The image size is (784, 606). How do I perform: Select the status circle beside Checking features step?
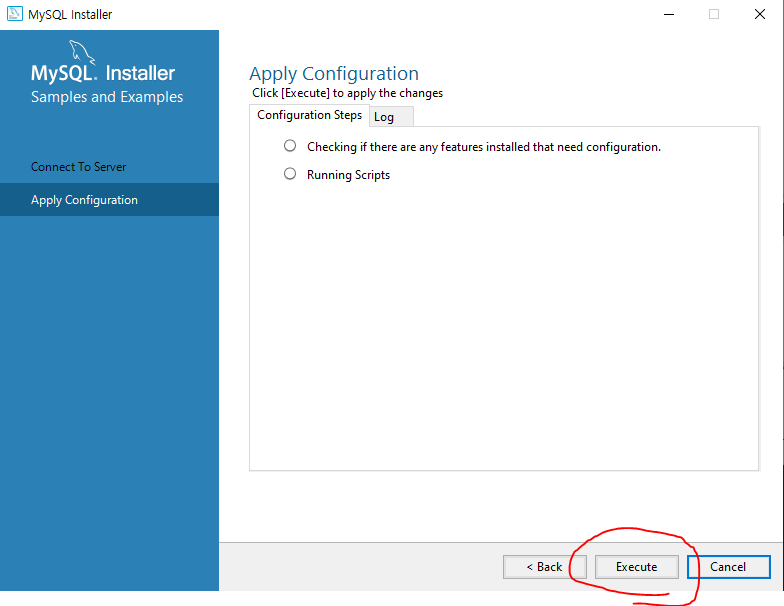pyautogui.click(x=290, y=146)
